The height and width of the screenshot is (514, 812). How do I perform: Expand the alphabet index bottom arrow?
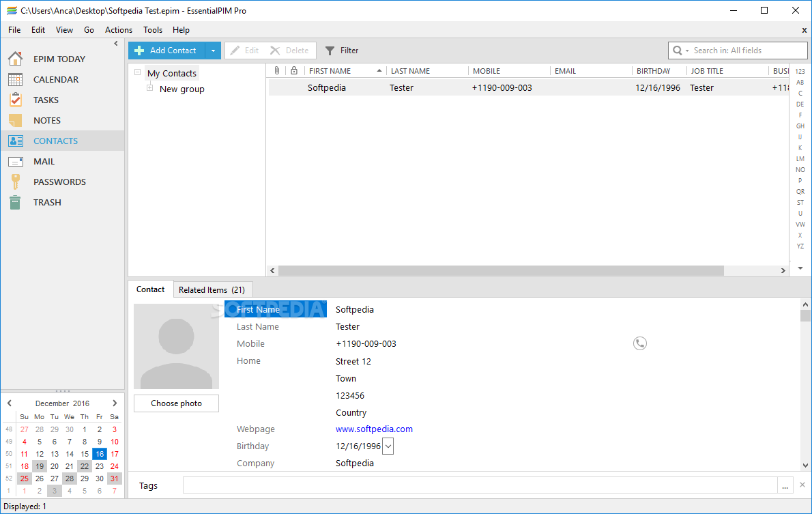[800, 268]
